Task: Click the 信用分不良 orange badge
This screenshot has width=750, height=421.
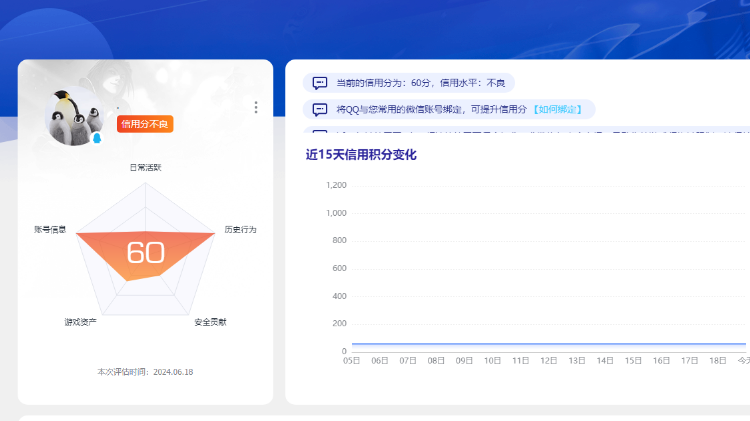Action: tap(145, 124)
